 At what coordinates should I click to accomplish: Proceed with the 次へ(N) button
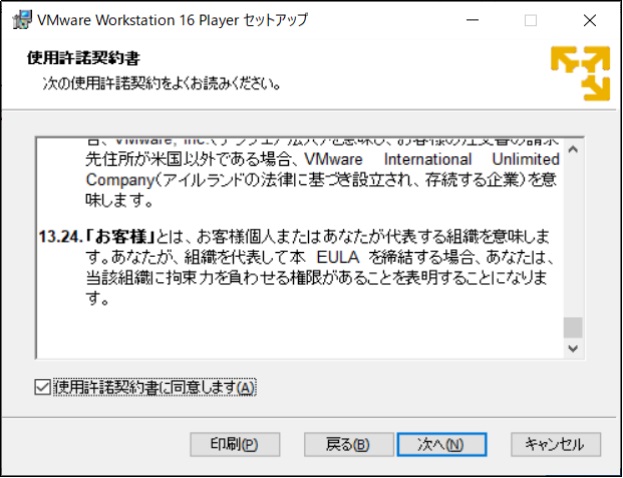coord(441,445)
